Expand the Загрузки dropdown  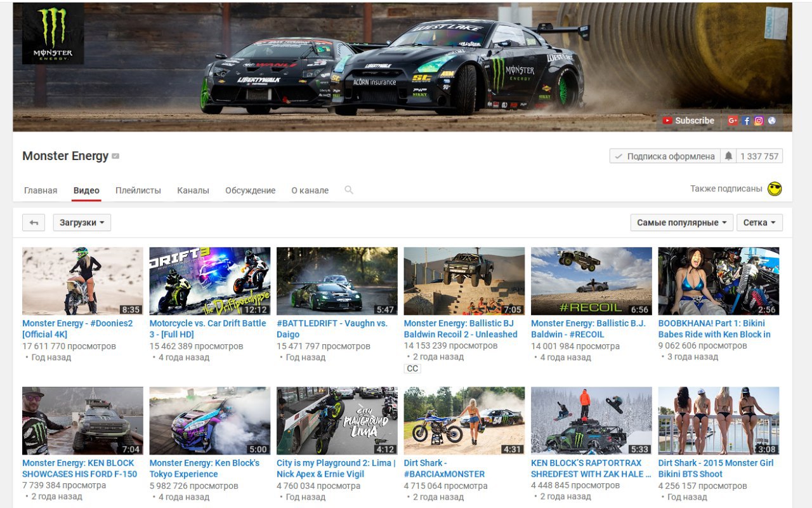82,223
